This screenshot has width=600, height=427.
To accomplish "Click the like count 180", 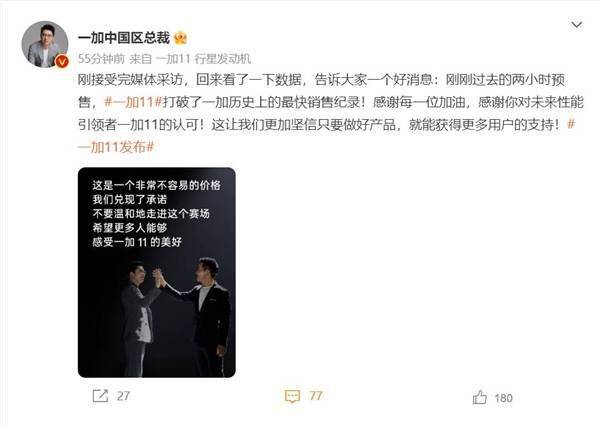I will [x=503, y=398].
